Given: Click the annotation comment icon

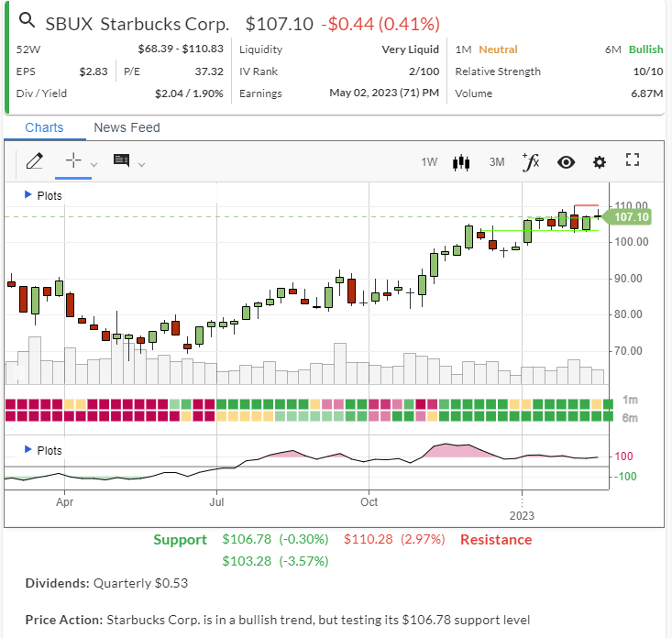Looking at the screenshot, I should tap(122, 160).
